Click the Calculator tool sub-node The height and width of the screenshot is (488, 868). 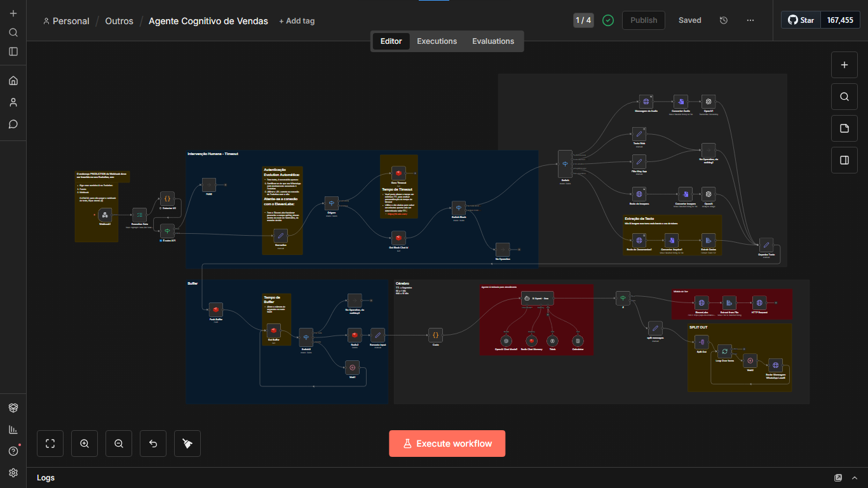pyautogui.click(x=578, y=341)
